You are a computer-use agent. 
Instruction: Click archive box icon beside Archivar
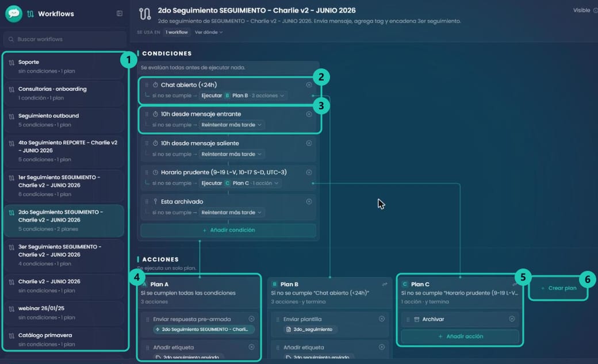[417, 319]
